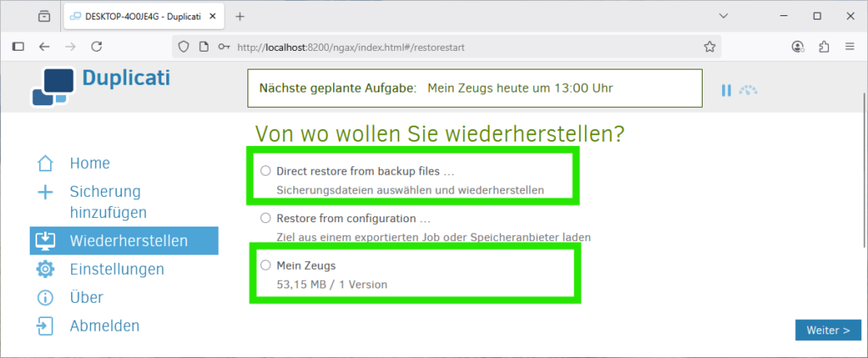The image size is (868, 358).
Task: Reload the page with refresh icon
Action: 97,48
